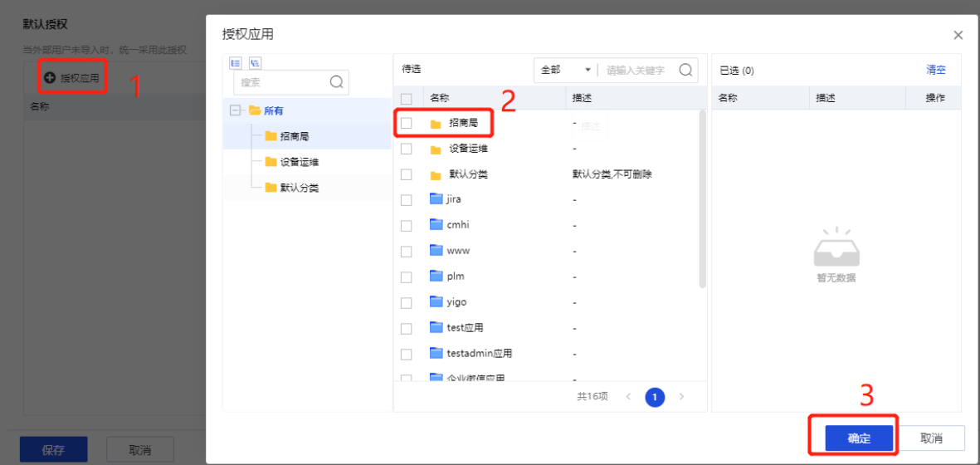Screen dimensions: 980x465
Task: Select 默认分类 in the left tree
Action: [x=299, y=188]
